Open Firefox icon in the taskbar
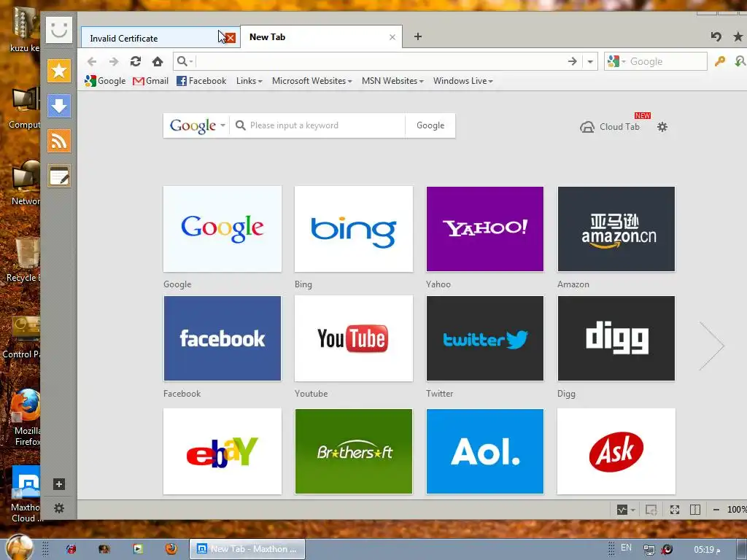Viewport: 747px width, 560px height. [x=171, y=548]
